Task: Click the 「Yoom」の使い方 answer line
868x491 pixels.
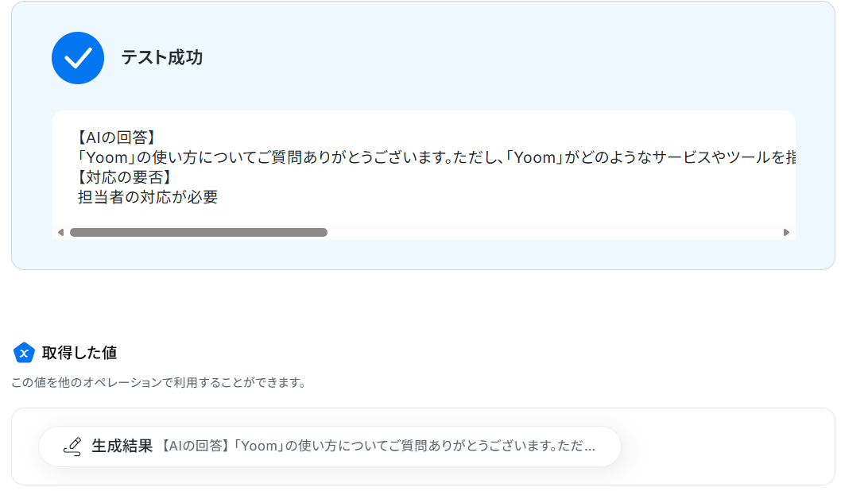Action: (x=436, y=158)
